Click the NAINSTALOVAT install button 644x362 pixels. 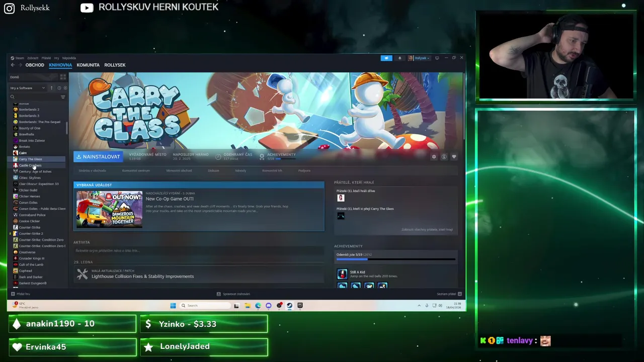coord(98,157)
